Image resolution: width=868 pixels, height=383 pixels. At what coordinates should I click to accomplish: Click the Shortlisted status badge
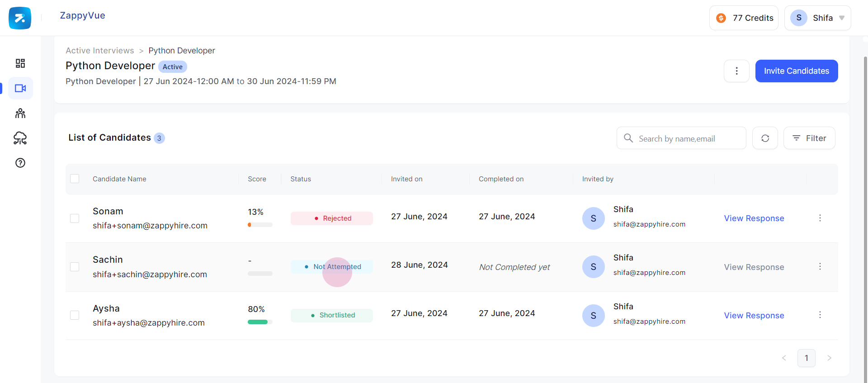(332, 315)
